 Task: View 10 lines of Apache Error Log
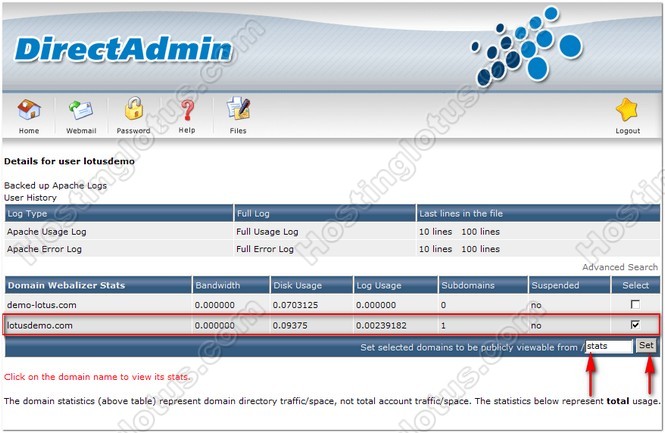pos(436,249)
